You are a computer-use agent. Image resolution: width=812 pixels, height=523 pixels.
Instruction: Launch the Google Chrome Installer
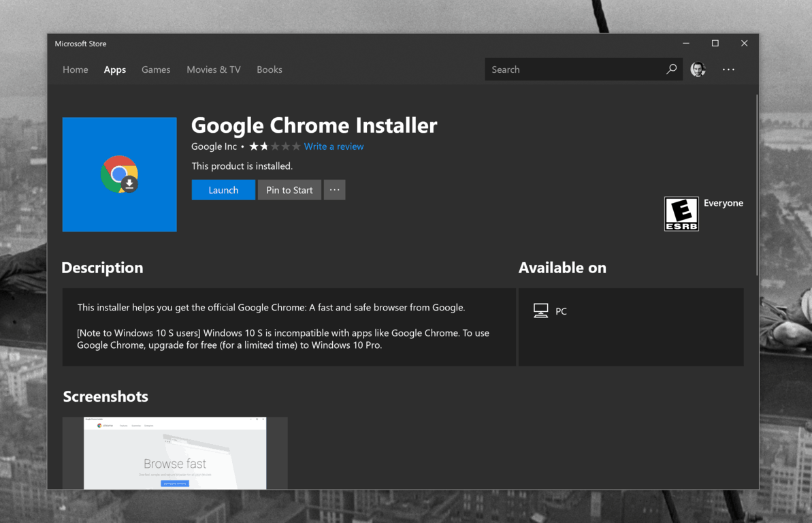[x=223, y=190]
